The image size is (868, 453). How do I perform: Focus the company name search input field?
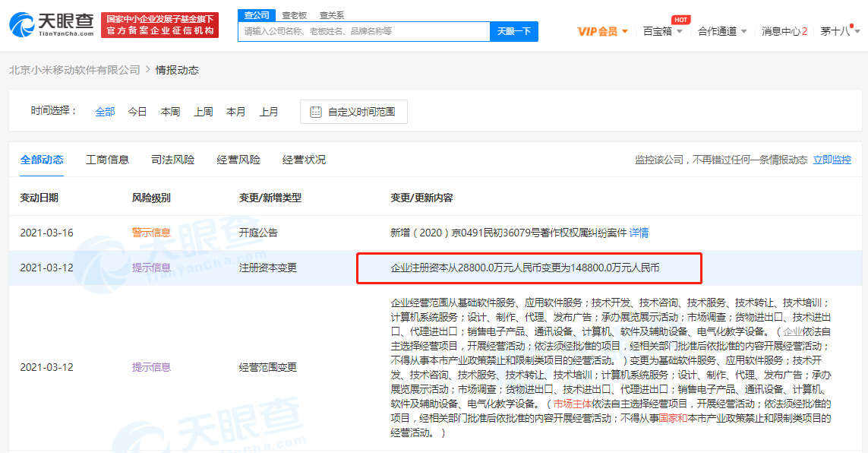coord(364,31)
